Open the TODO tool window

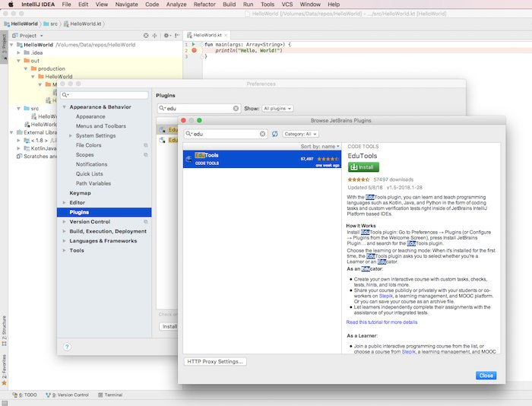click(x=24, y=395)
